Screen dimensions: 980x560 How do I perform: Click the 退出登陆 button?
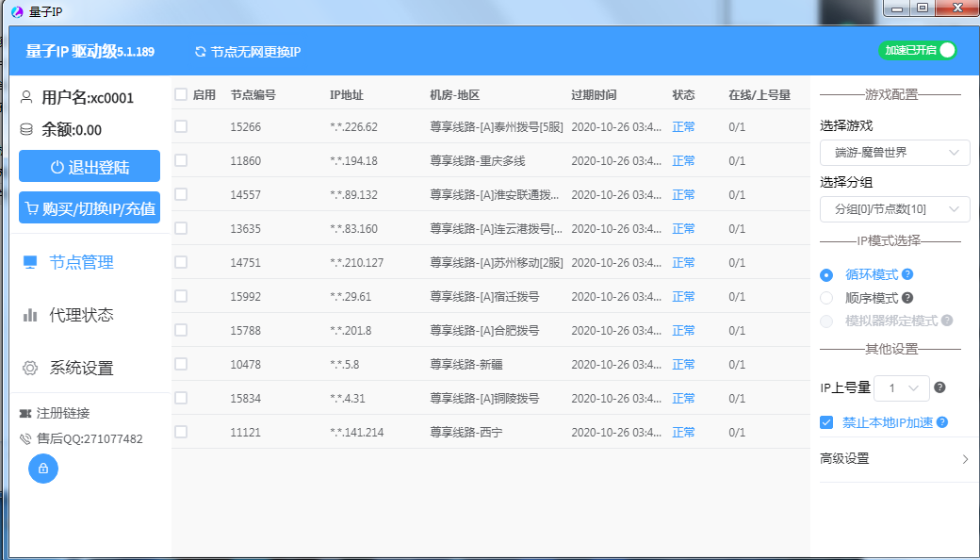(89, 166)
